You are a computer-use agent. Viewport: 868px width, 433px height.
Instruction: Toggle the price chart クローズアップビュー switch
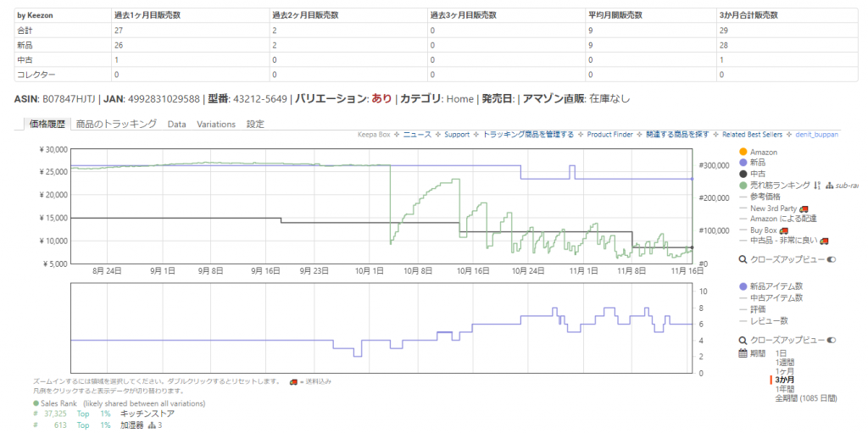831,259
